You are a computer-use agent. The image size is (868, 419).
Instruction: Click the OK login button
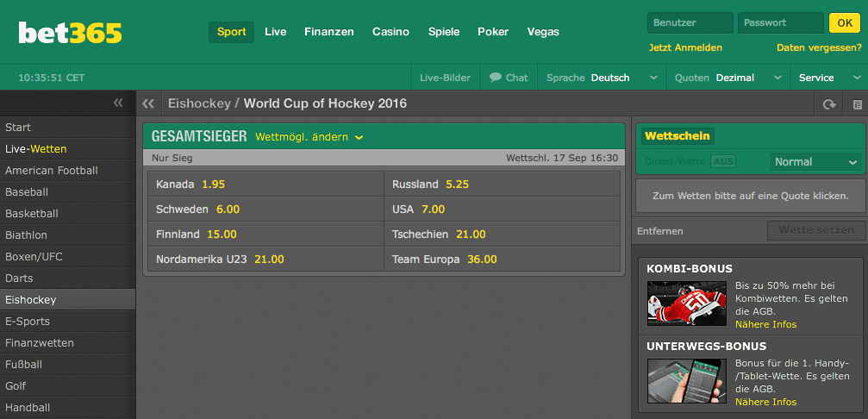tap(845, 22)
